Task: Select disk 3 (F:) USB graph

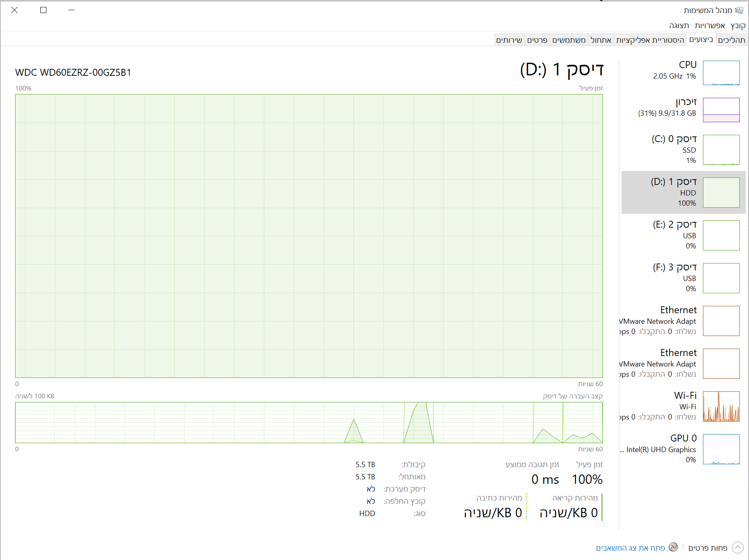Action: tap(721, 278)
